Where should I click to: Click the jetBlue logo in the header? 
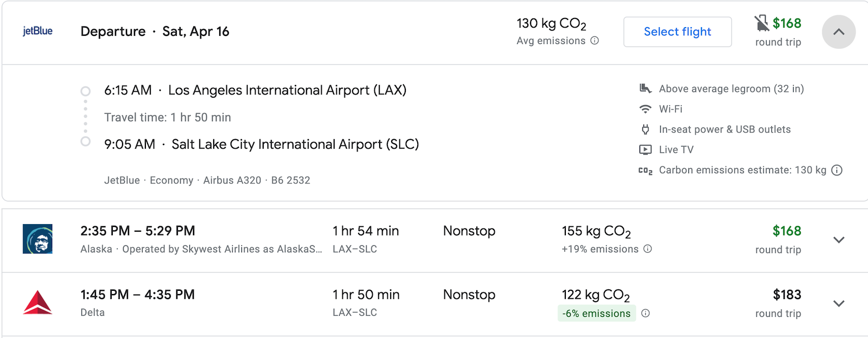pos(37,31)
